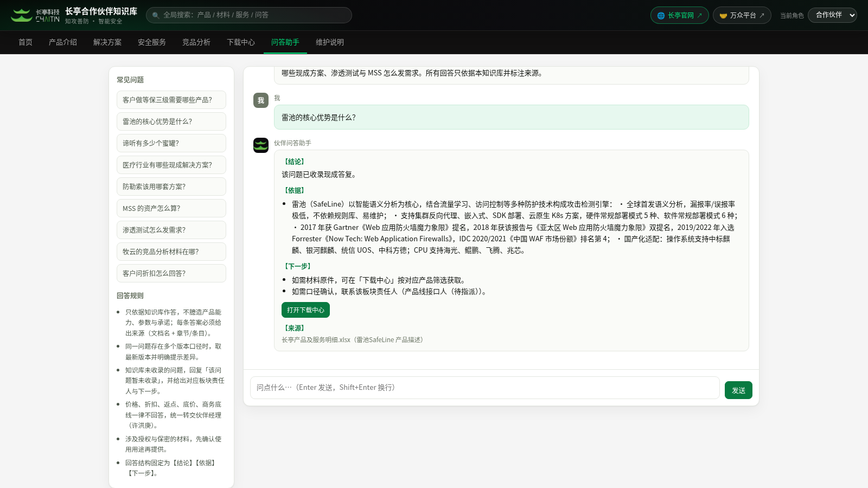
Task: Click the 【结论】 heading in the answer
Action: [295, 162]
